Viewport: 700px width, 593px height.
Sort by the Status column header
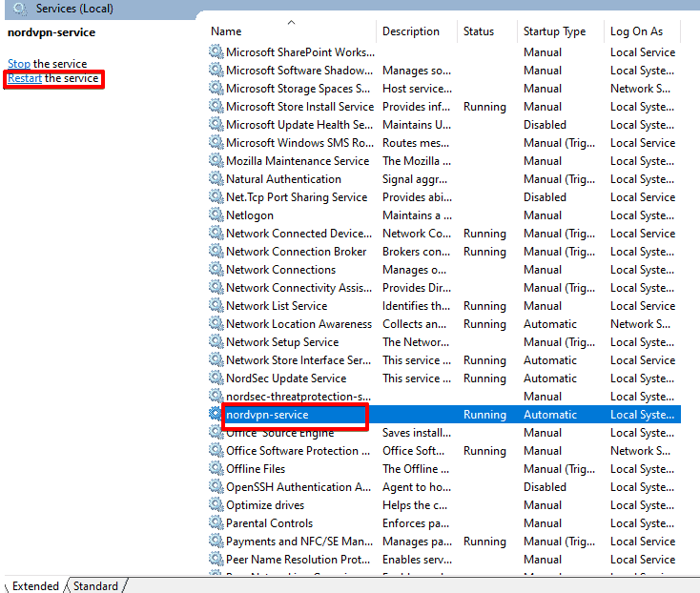pyautogui.click(x=479, y=31)
